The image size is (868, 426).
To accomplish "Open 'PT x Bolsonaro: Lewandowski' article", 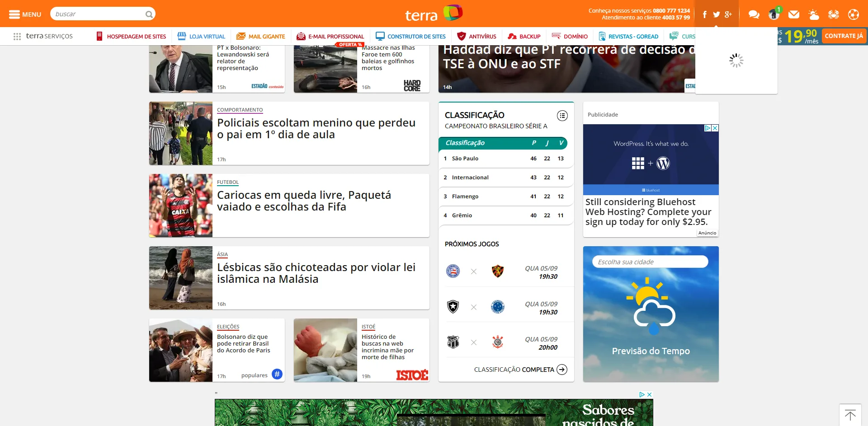I will click(x=243, y=58).
